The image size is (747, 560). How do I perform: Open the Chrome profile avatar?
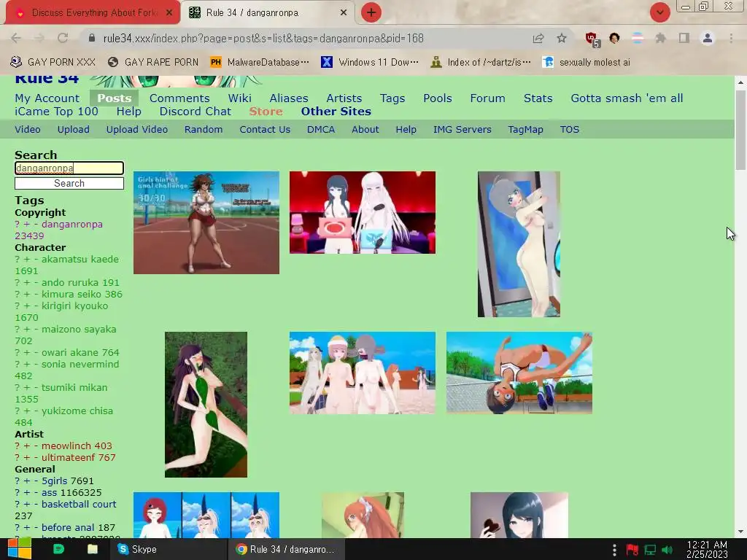click(x=708, y=38)
